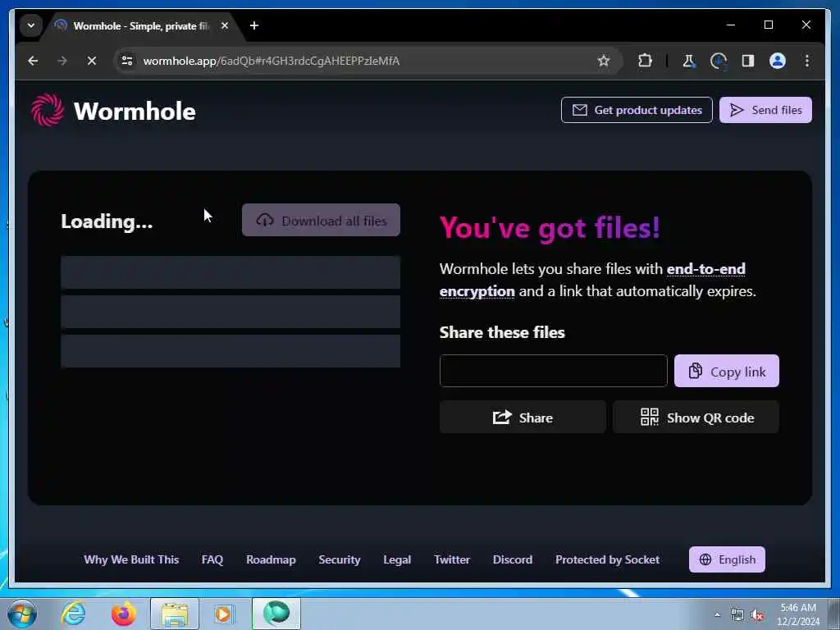
Task: Click Download all files button
Action: [321, 220]
